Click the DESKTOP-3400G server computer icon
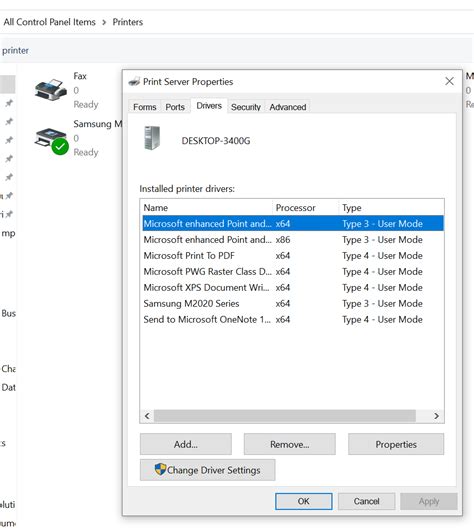Viewport: 474px width, 530px height. 152,138
